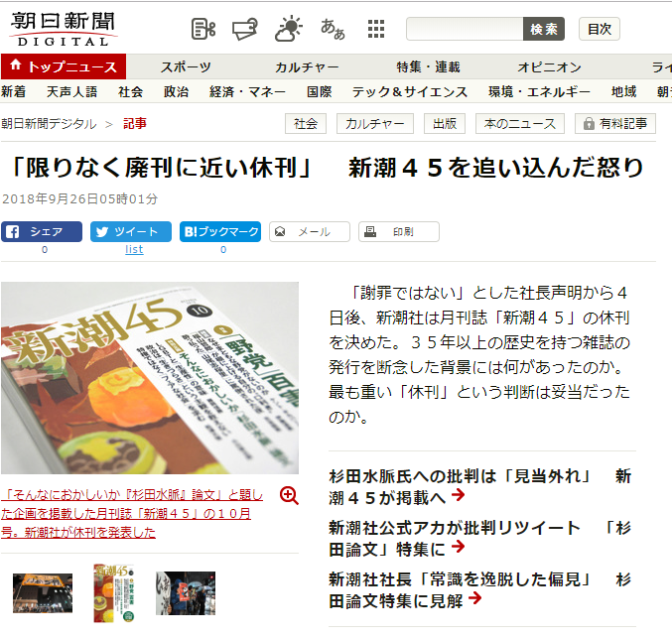
Task: Share the article on Facebook
Action: tap(42, 232)
